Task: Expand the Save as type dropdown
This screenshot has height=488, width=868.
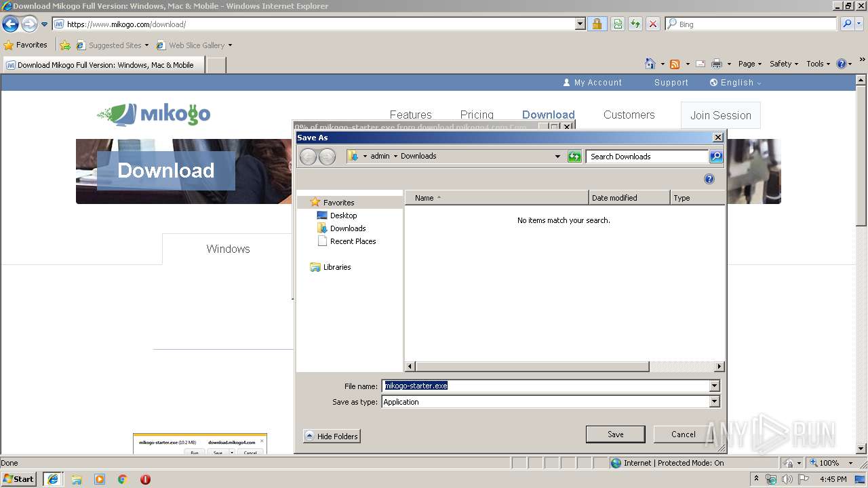Action: [x=714, y=402]
